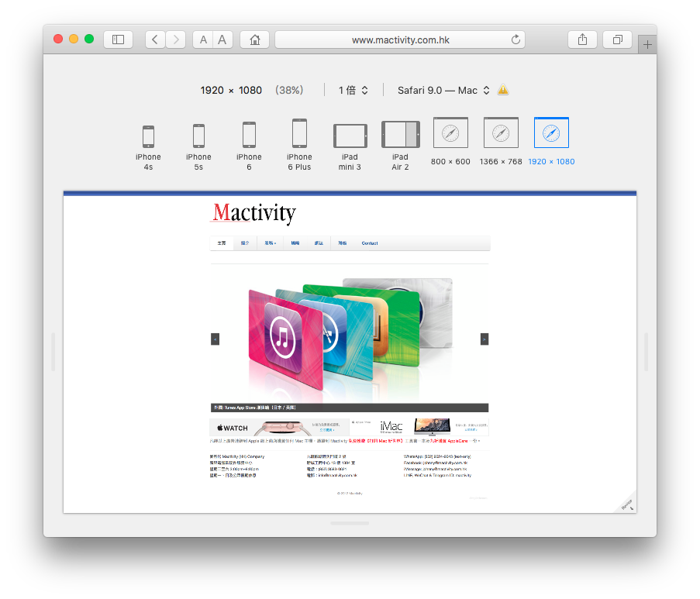The height and width of the screenshot is (599, 700).
Task: Choose the 1920 × 1080 window preset
Action: pyautogui.click(x=551, y=142)
